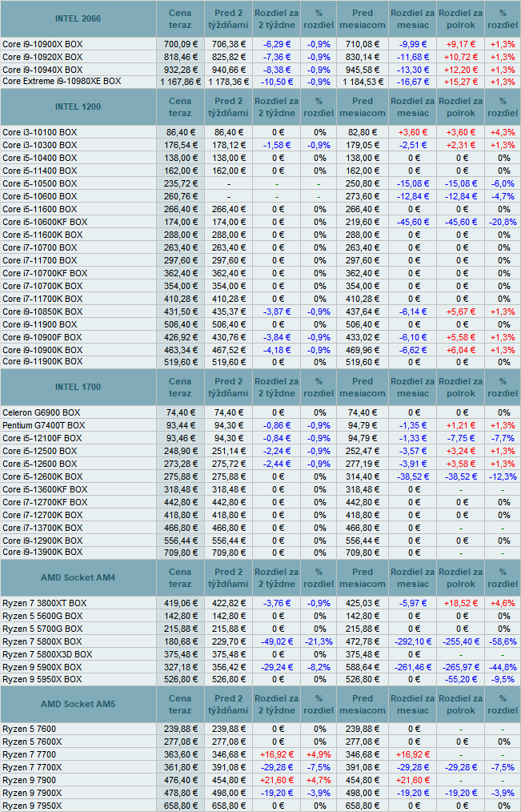Click the AMD Socket AM4 section header
521x812 pixels.
click(x=78, y=578)
